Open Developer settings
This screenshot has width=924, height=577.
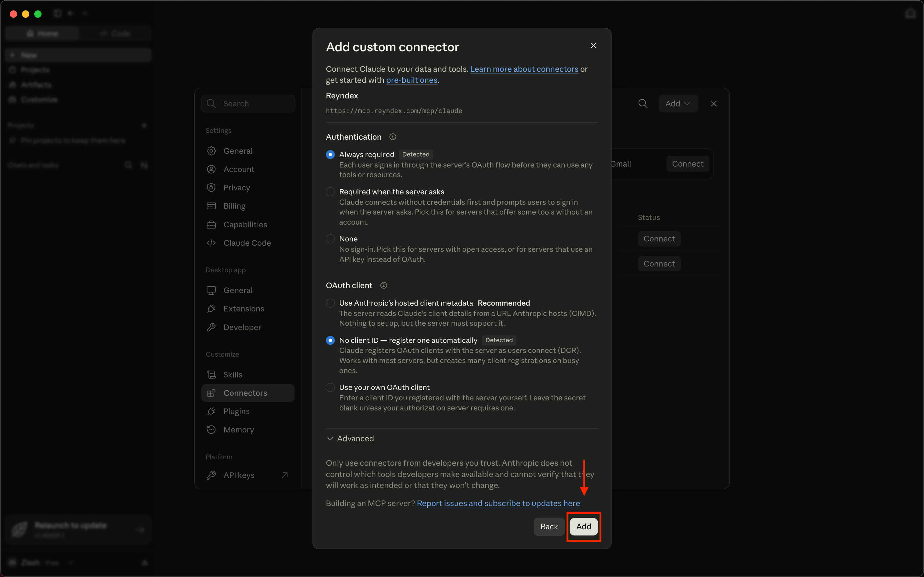pyautogui.click(x=248, y=327)
